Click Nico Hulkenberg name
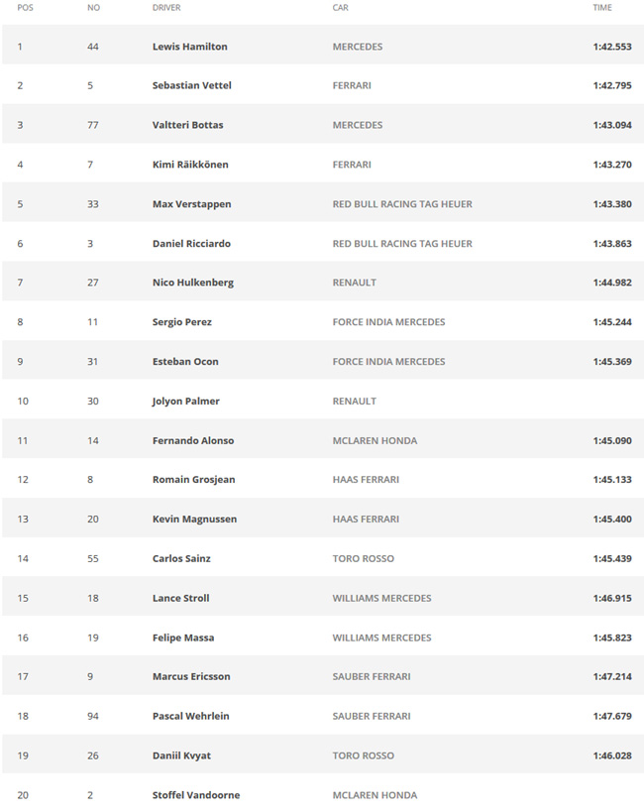Screen dimensions: 644x812 click(192, 283)
